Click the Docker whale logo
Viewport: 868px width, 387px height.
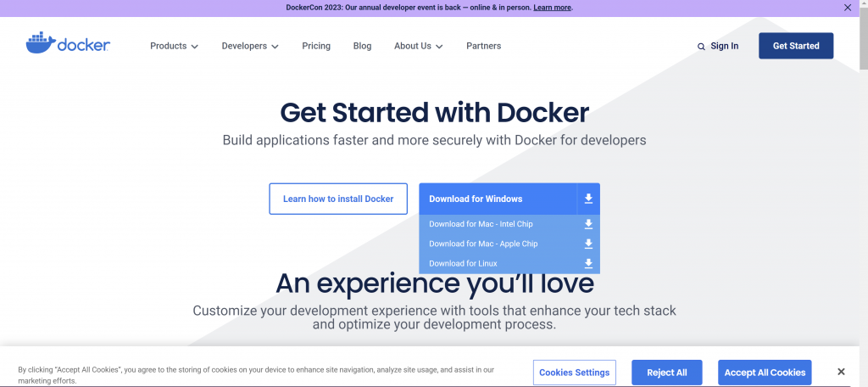point(68,43)
